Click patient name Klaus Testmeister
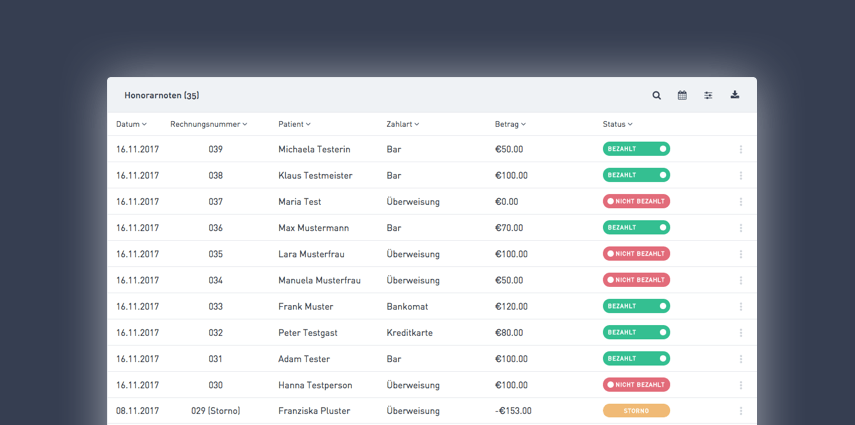855x425 pixels. click(x=315, y=176)
